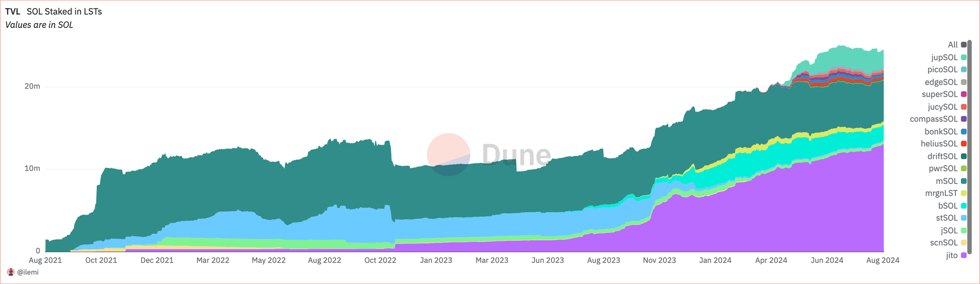Click the Aug 2022 x-axis label

tap(325, 260)
